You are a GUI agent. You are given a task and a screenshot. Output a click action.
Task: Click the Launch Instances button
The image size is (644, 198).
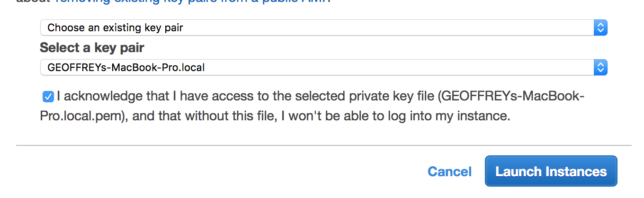[x=551, y=171]
